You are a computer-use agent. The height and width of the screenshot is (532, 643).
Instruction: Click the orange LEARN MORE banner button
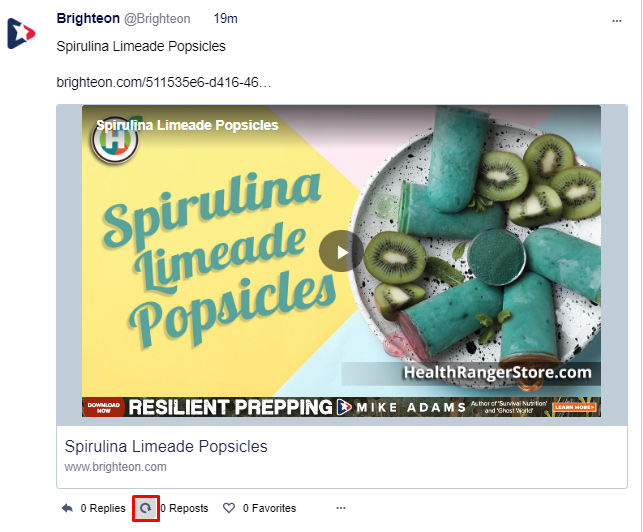574,407
